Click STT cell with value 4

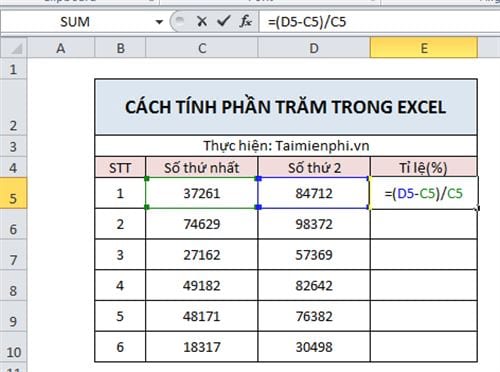click(120, 285)
